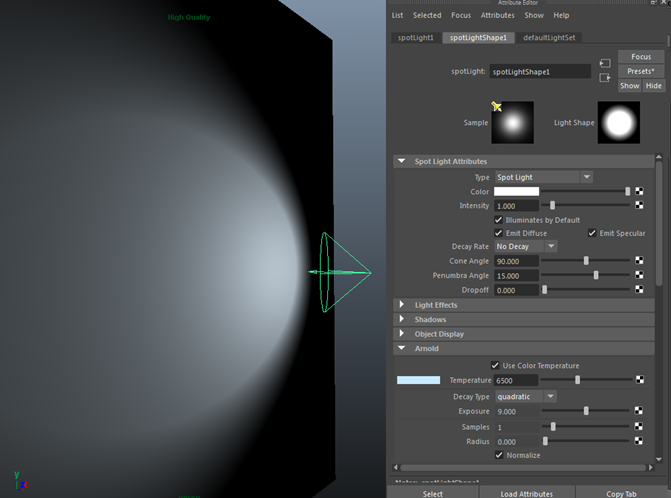Switch to the spotLight1 tab
Viewport: 671px width, 498px height.
click(x=416, y=38)
